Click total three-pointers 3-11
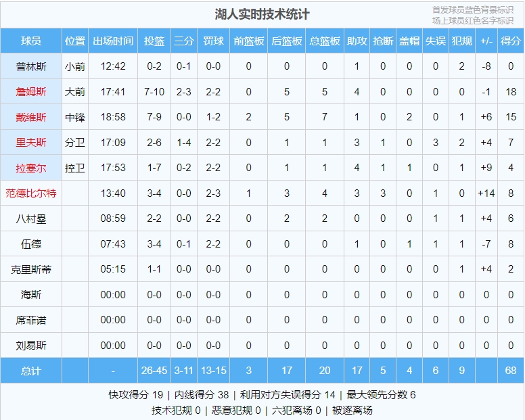Viewport: 525px width, 420px height. (184, 371)
